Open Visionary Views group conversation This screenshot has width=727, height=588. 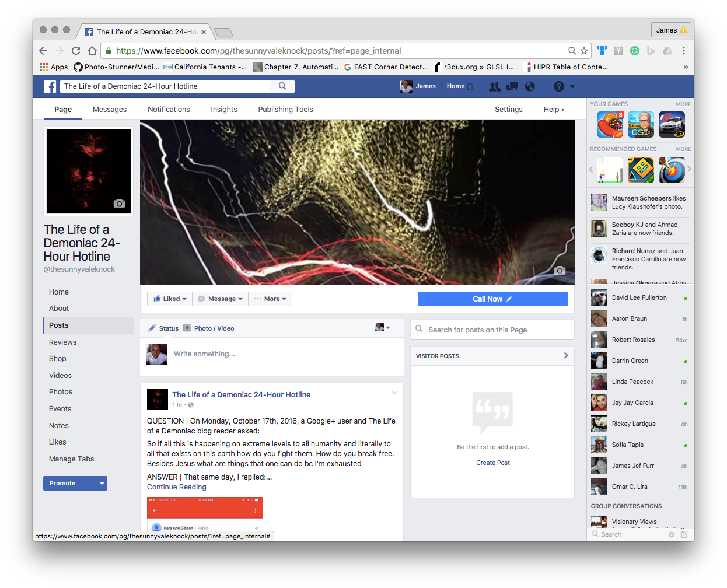coord(640,521)
